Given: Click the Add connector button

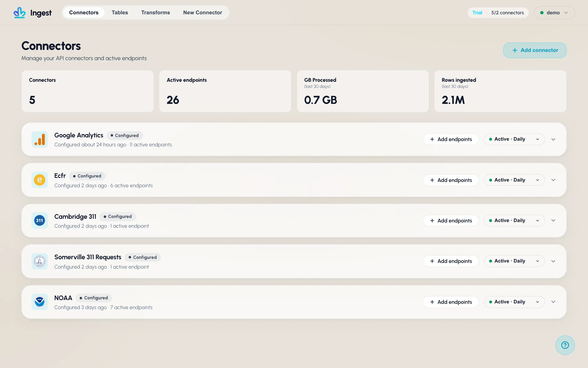Looking at the screenshot, I should coord(535,50).
